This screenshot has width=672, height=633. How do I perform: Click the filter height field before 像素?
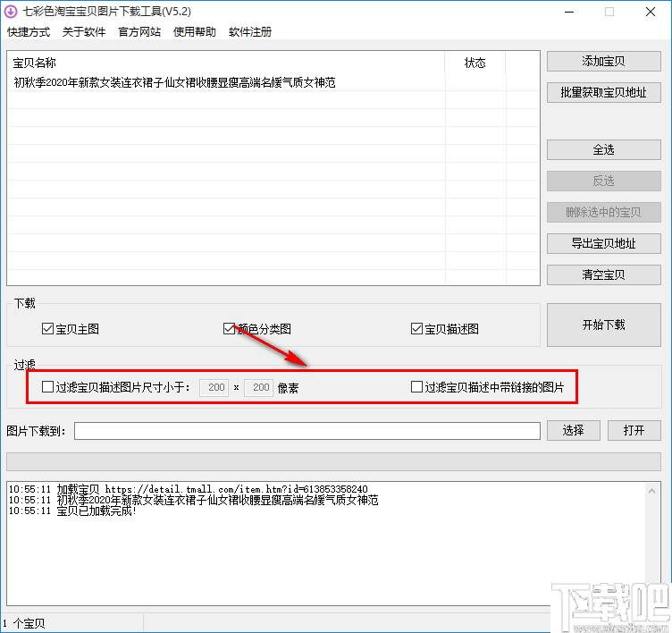point(259,388)
